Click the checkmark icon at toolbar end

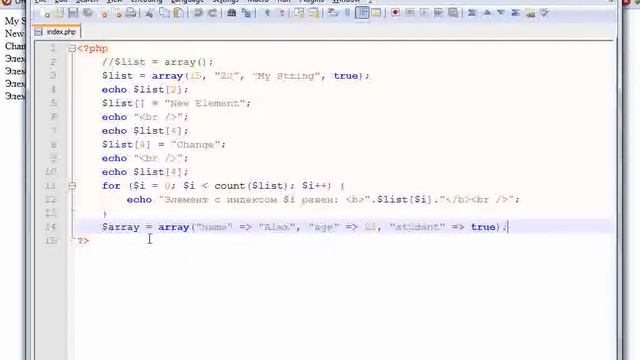pyautogui.click(x=544, y=13)
